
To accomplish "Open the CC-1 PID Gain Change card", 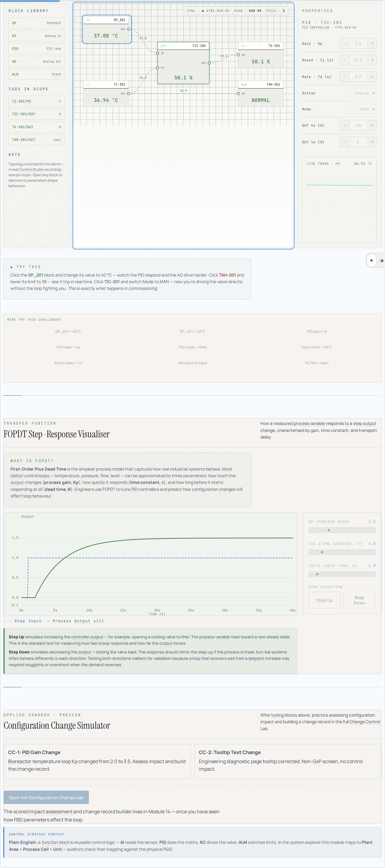I will 97,761.
